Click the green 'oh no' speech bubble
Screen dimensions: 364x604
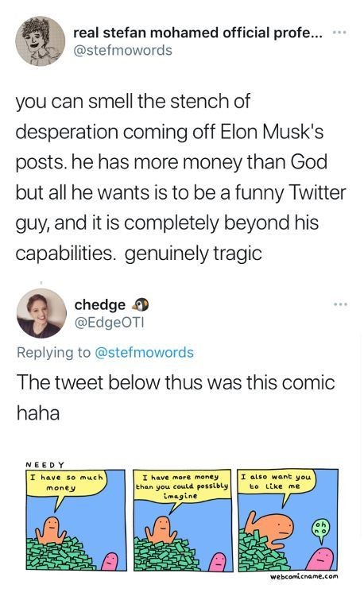(x=320, y=528)
